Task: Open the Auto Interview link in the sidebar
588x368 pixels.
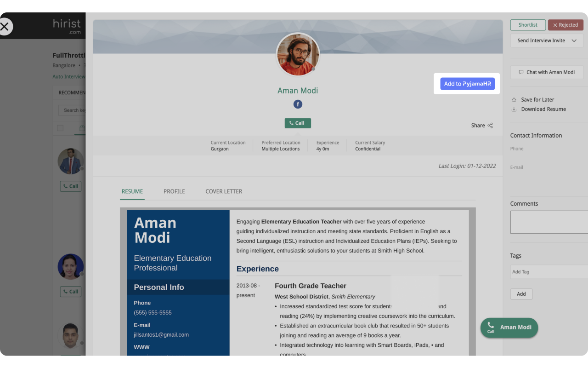Action: (x=69, y=76)
